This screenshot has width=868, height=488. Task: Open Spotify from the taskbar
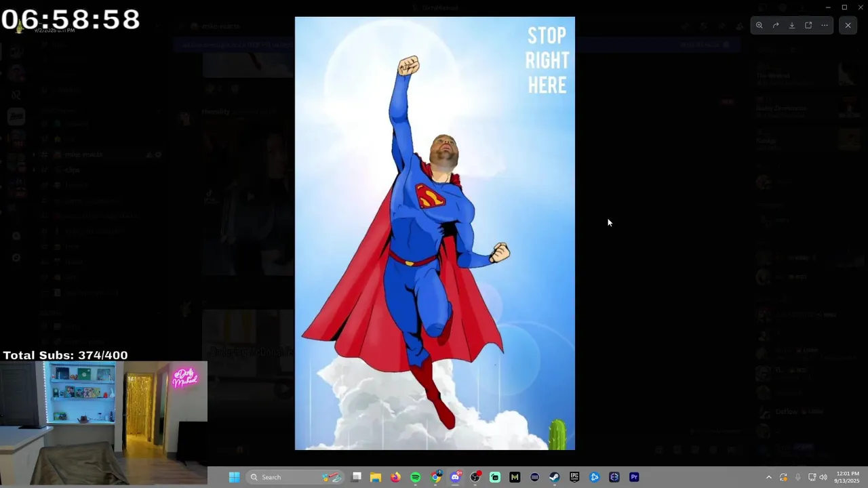416,477
